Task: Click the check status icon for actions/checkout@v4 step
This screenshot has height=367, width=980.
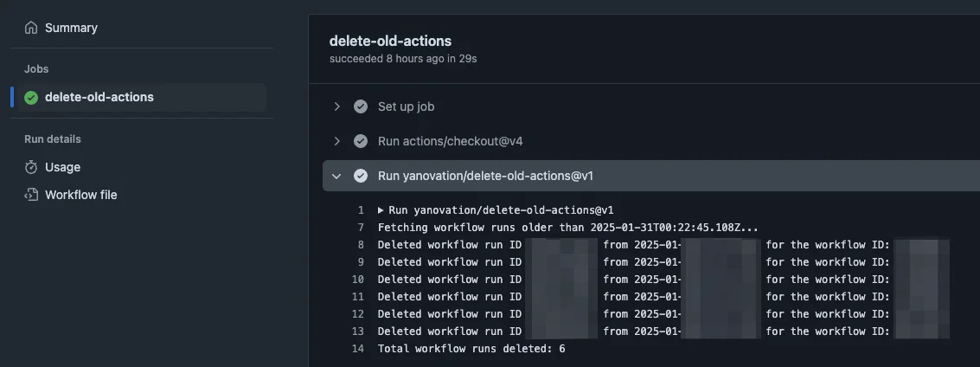Action: click(361, 141)
